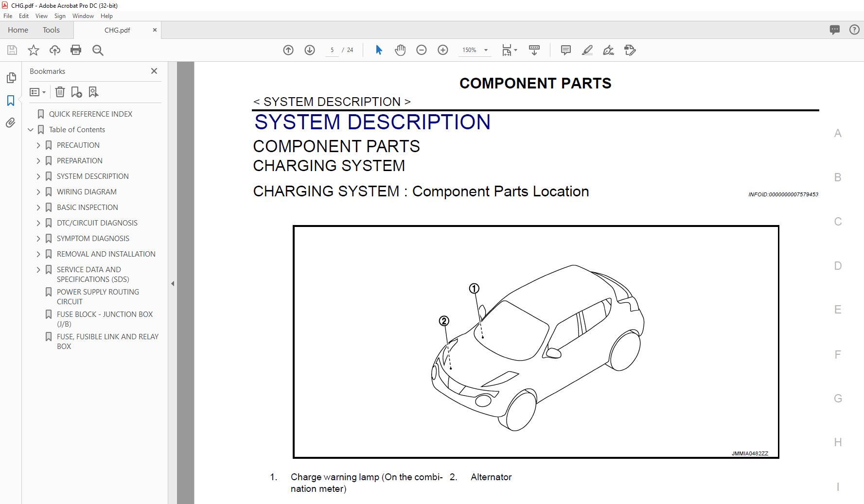Image resolution: width=864 pixels, height=504 pixels.
Task: Expand the PREPARATION bookmark
Action: pos(38,161)
